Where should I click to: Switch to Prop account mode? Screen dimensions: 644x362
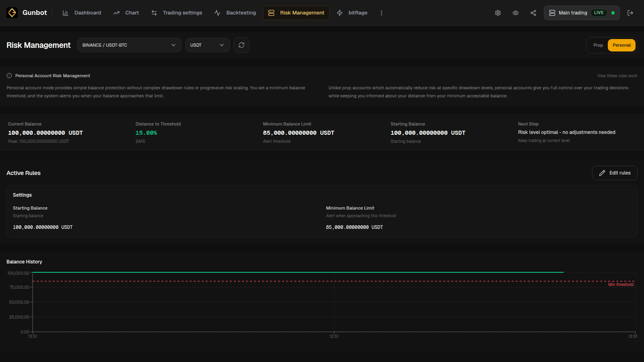(598, 45)
